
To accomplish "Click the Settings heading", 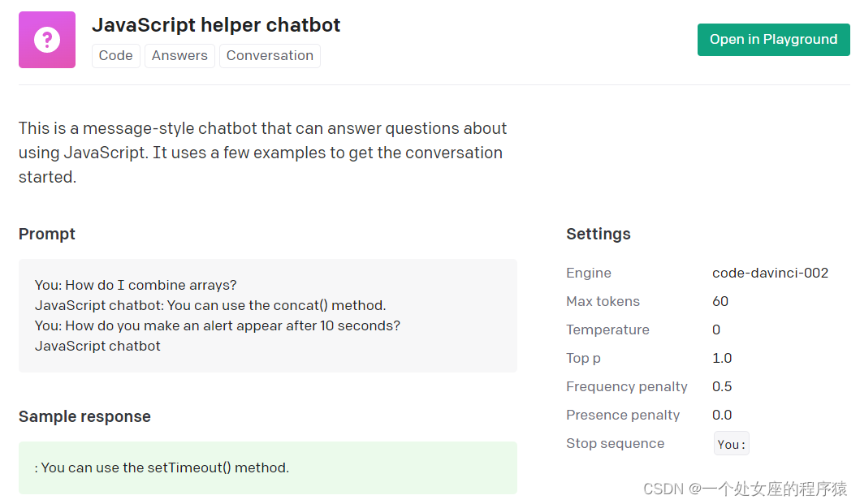I will (598, 234).
